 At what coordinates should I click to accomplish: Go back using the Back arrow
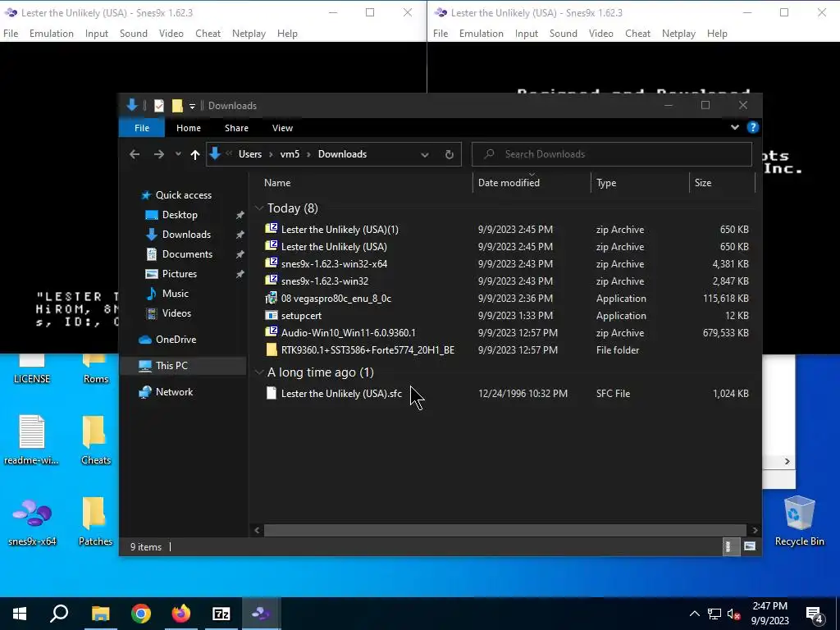135,154
